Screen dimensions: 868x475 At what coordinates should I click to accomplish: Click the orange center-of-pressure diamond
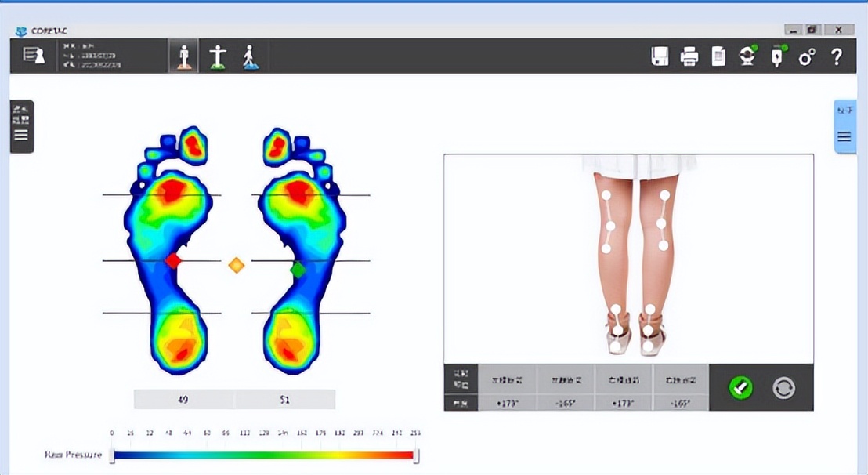pyautogui.click(x=237, y=265)
